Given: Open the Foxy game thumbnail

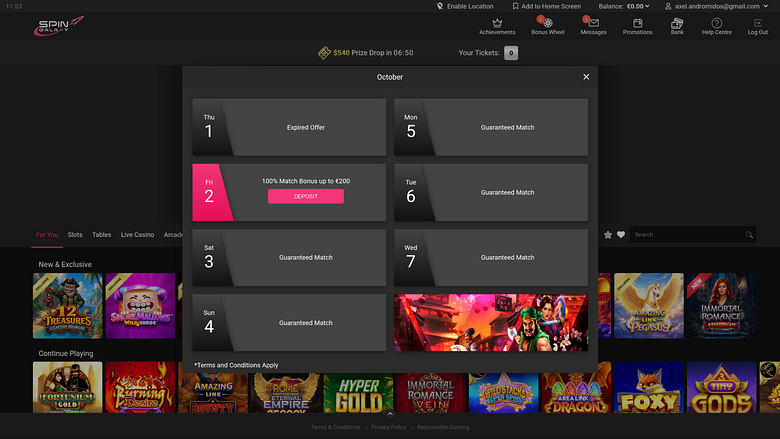Looking at the screenshot, I should (649, 387).
